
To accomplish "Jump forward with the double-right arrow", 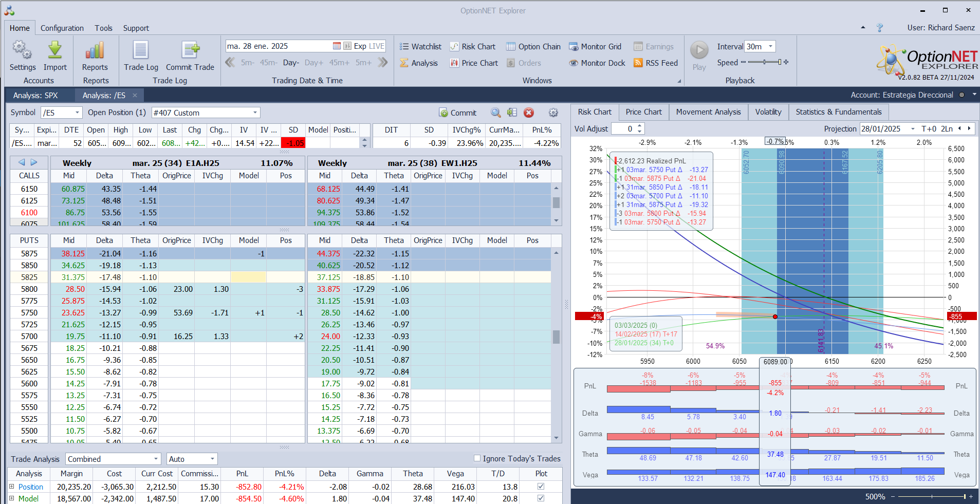I will click(x=383, y=63).
